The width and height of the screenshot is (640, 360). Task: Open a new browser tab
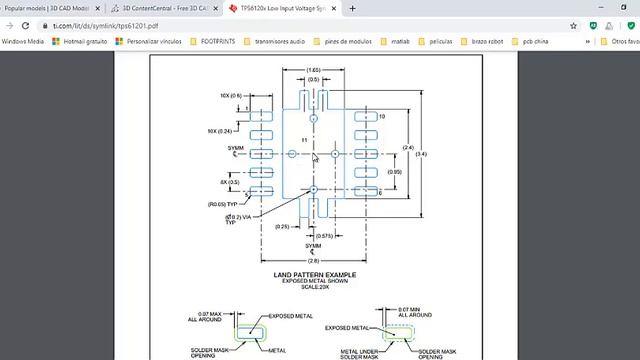coord(352,8)
